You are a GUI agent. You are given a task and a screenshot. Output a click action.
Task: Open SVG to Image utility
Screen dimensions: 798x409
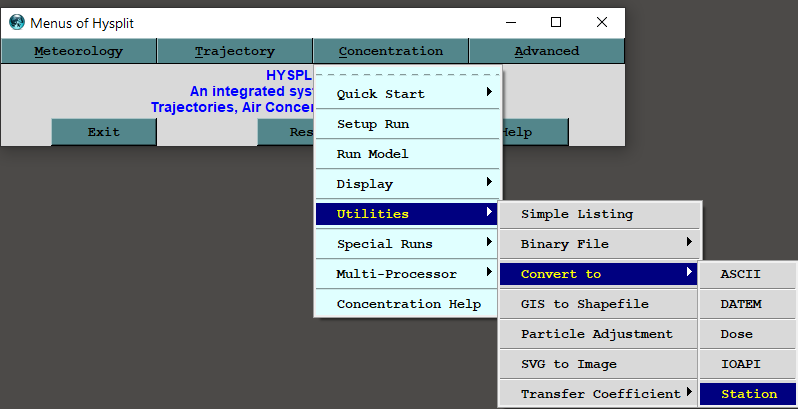pos(598,364)
